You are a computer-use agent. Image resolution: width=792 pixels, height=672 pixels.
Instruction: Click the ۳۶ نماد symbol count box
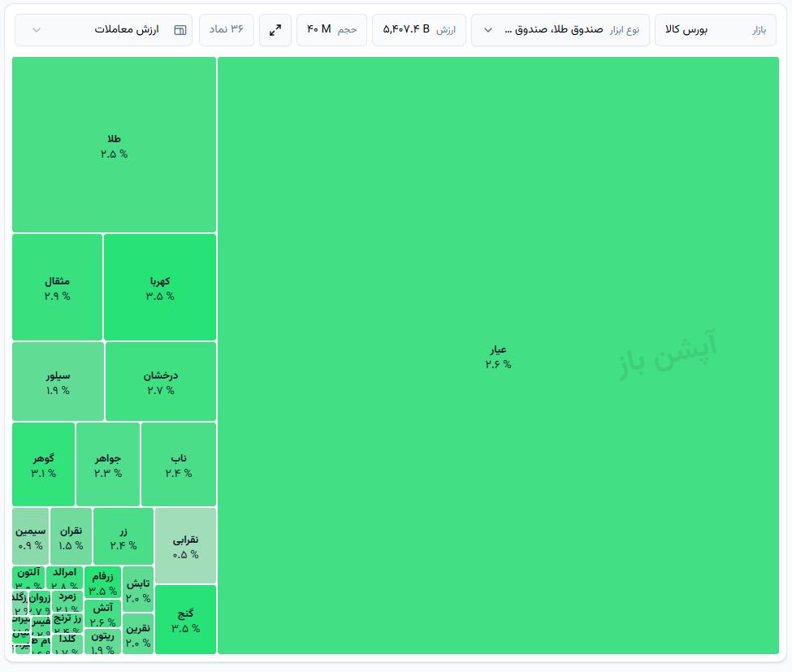pos(227,30)
